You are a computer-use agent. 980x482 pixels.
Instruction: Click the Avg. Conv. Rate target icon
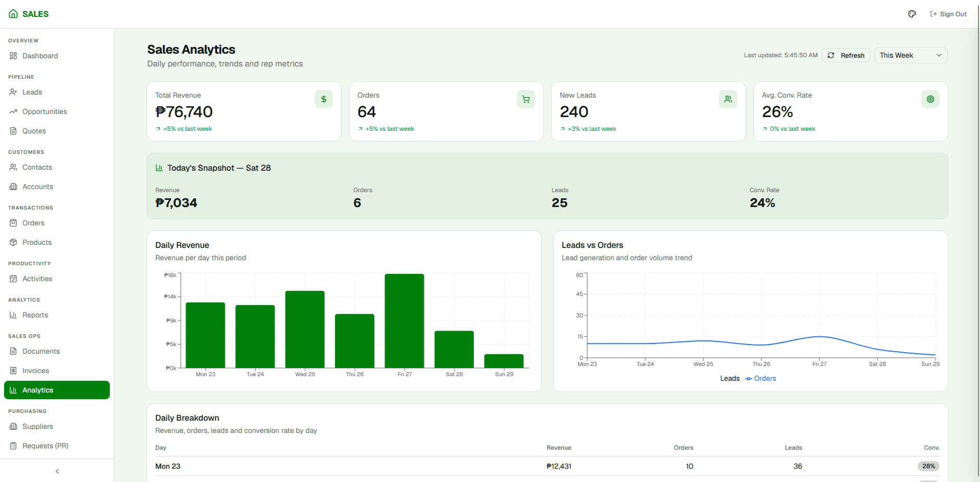point(930,99)
